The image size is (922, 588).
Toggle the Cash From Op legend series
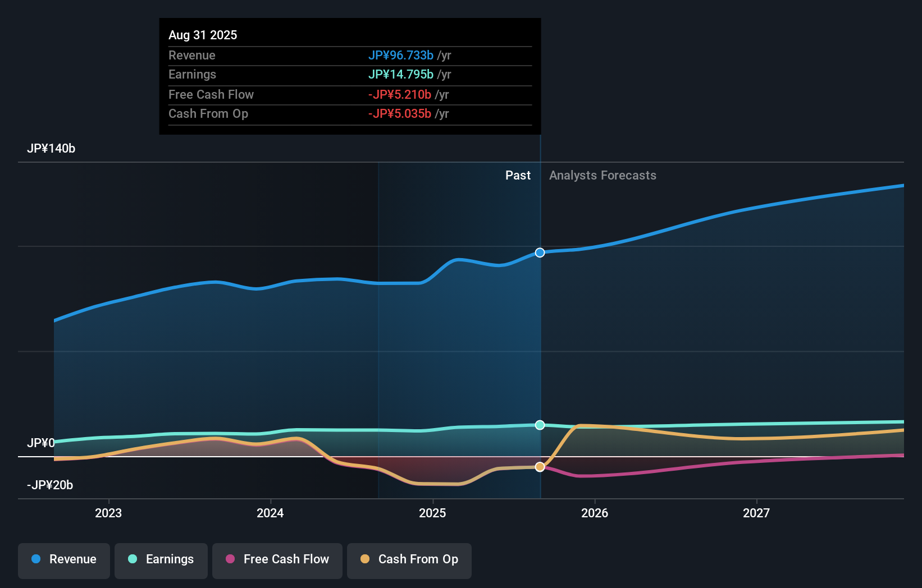click(409, 561)
